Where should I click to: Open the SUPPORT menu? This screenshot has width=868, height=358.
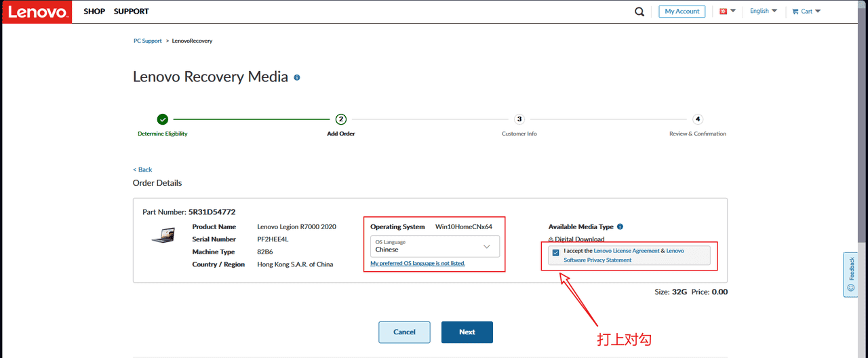coord(131,12)
